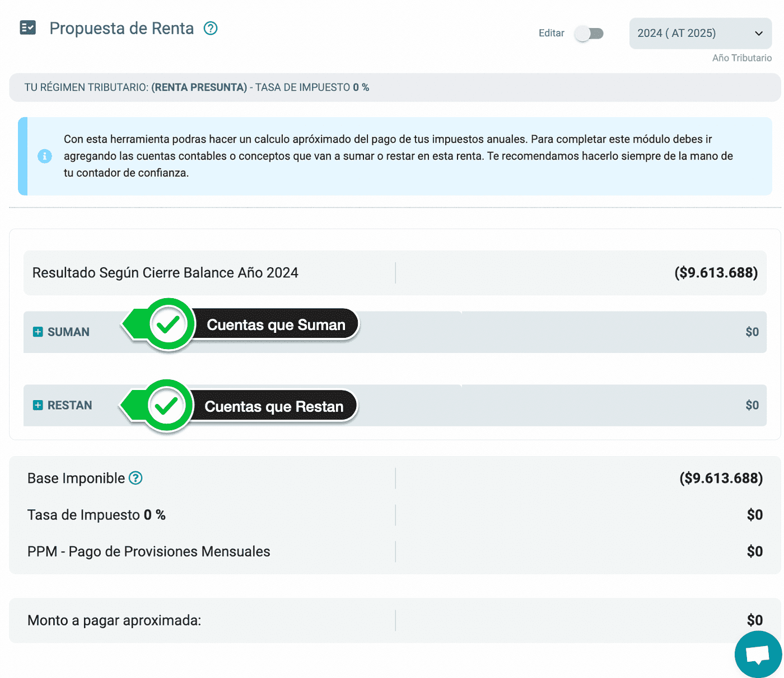The width and height of the screenshot is (784, 678).
Task: Click the Editar label
Action: pyautogui.click(x=552, y=33)
